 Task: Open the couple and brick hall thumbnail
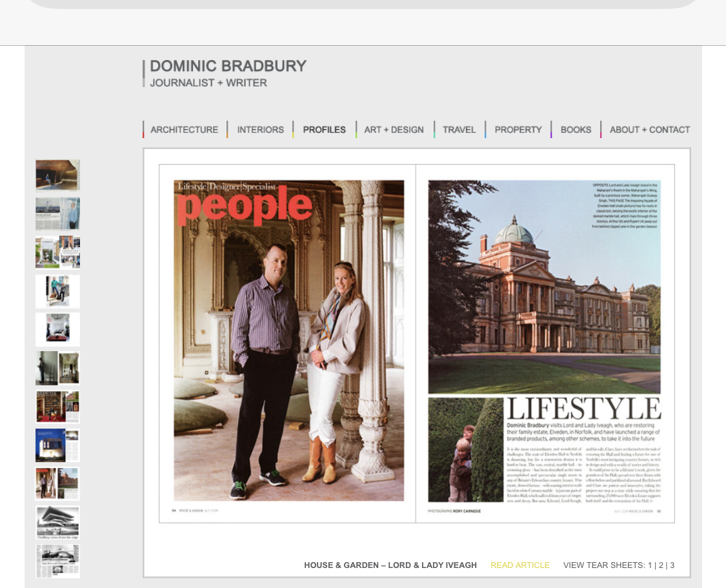[57, 483]
